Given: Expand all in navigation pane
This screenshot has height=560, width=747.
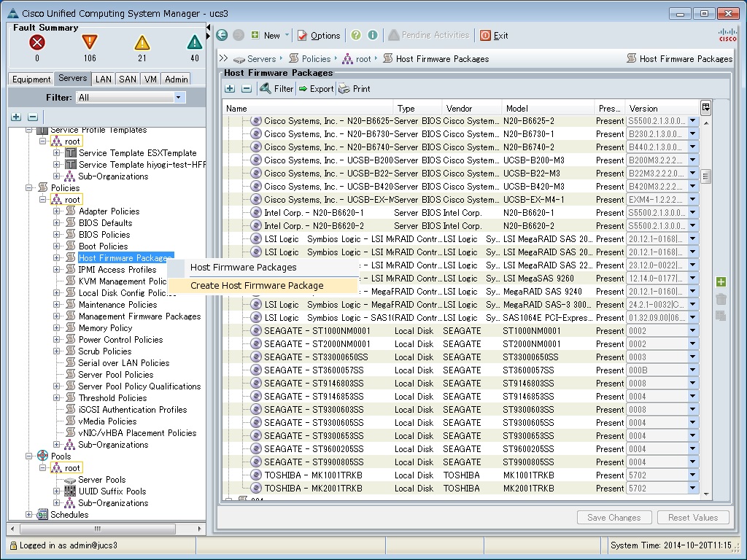Looking at the screenshot, I should tap(16, 117).
